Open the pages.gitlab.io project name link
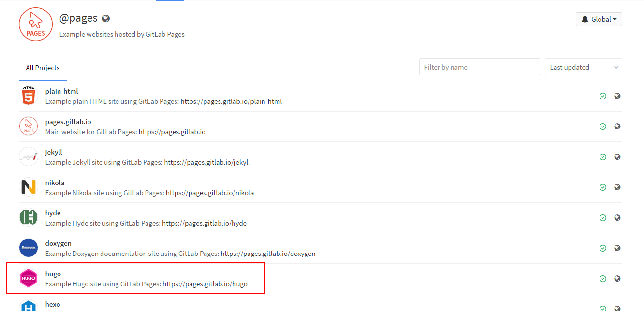This screenshot has height=311, width=644. (68, 122)
